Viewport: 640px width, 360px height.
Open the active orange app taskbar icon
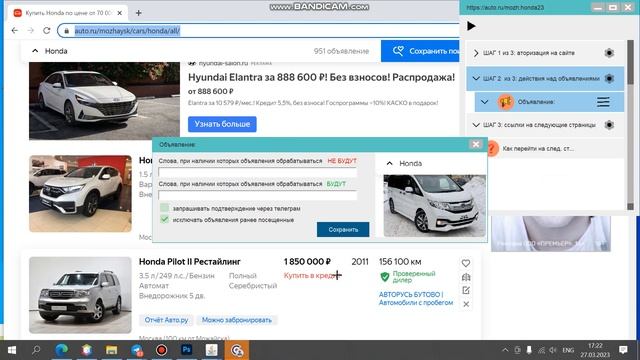tap(236, 350)
